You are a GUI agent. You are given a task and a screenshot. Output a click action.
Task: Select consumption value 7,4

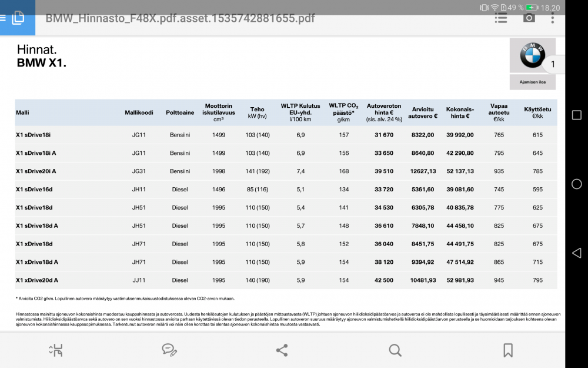[300, 171]
